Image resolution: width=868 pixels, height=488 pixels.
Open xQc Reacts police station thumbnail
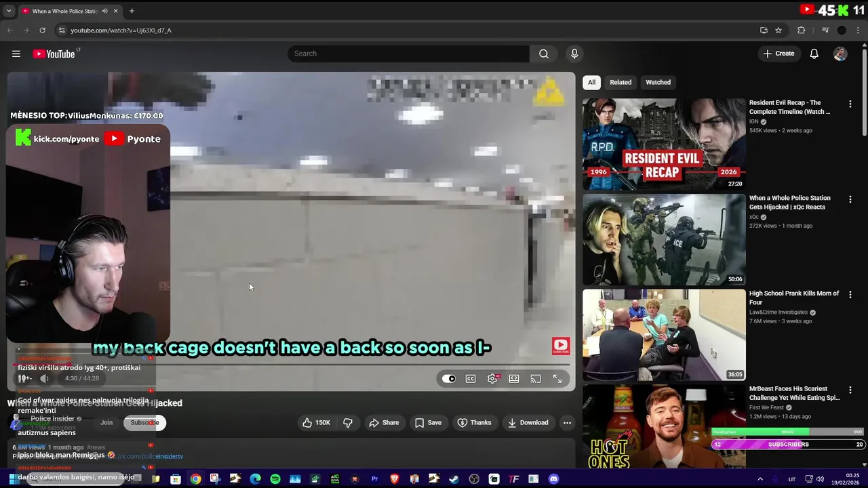tap(664, 240)
